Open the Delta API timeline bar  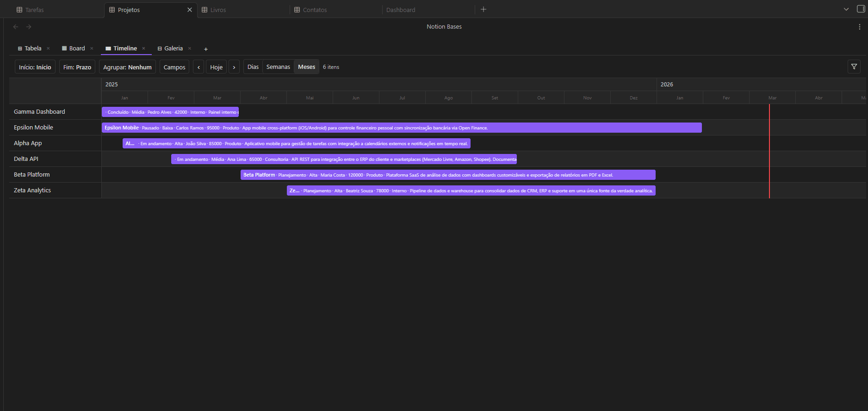pos(344,159)
